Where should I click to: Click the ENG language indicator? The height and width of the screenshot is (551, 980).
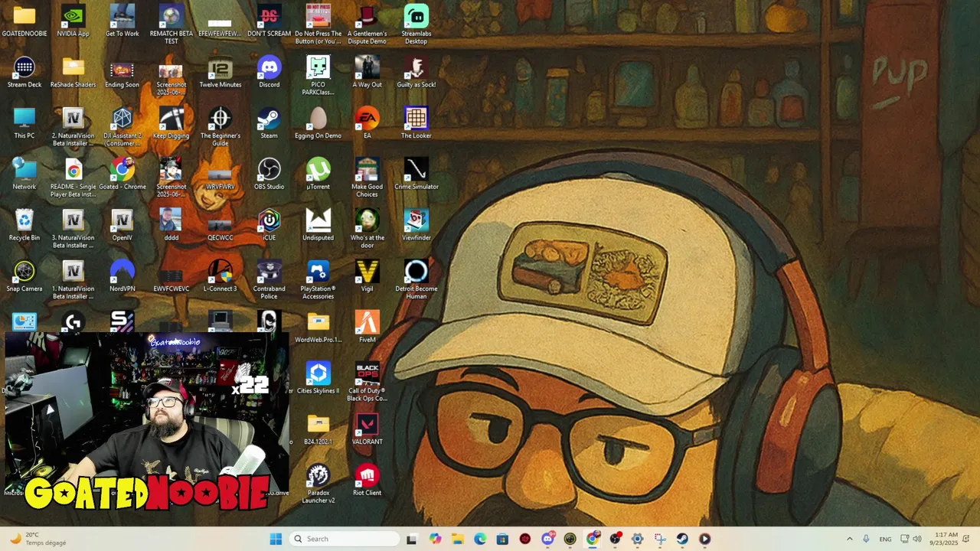(885, 539)
